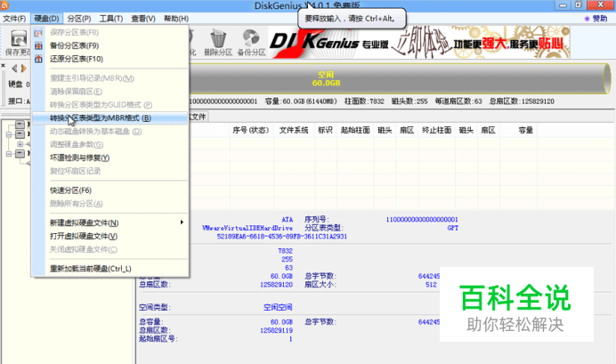
Task: Open the 帮助(H) menu
Action: pyautogui.click(x=176, y=19)
